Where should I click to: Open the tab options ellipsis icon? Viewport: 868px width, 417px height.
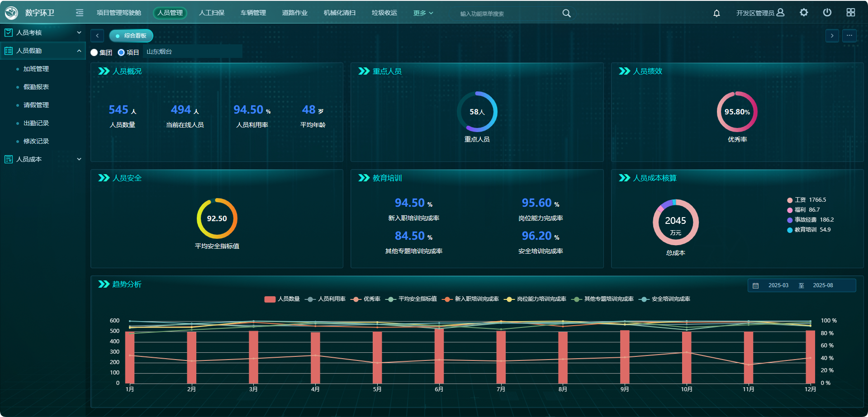[849, 36]
